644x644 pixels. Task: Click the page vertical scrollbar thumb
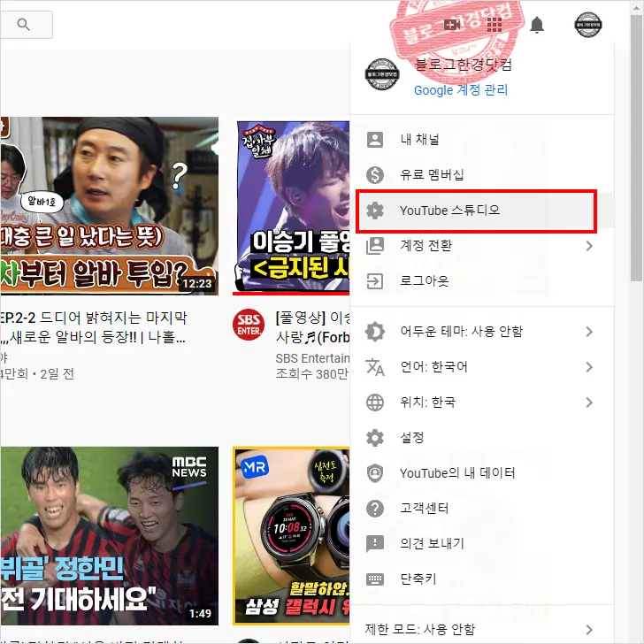pyautogui.click(x=636, y=148)
